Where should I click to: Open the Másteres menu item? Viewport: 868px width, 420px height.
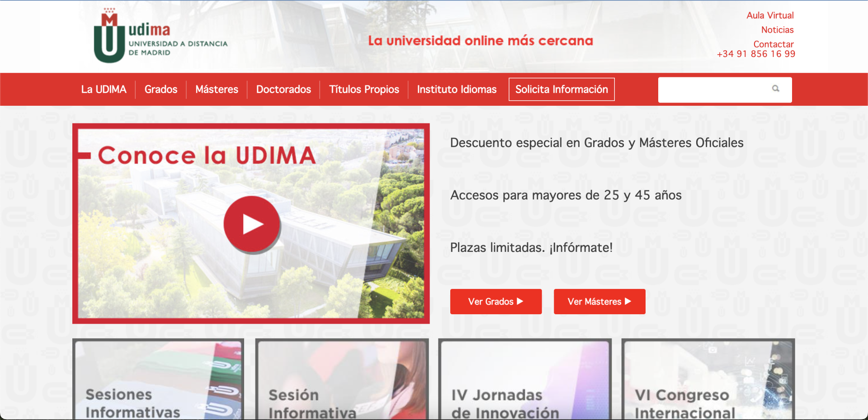click(217, 89)
